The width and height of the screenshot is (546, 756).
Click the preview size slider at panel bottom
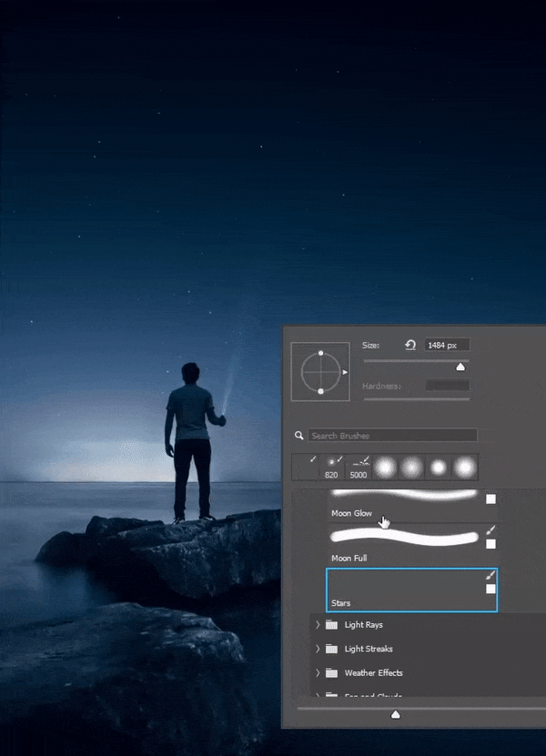click(x=395, y=716)
